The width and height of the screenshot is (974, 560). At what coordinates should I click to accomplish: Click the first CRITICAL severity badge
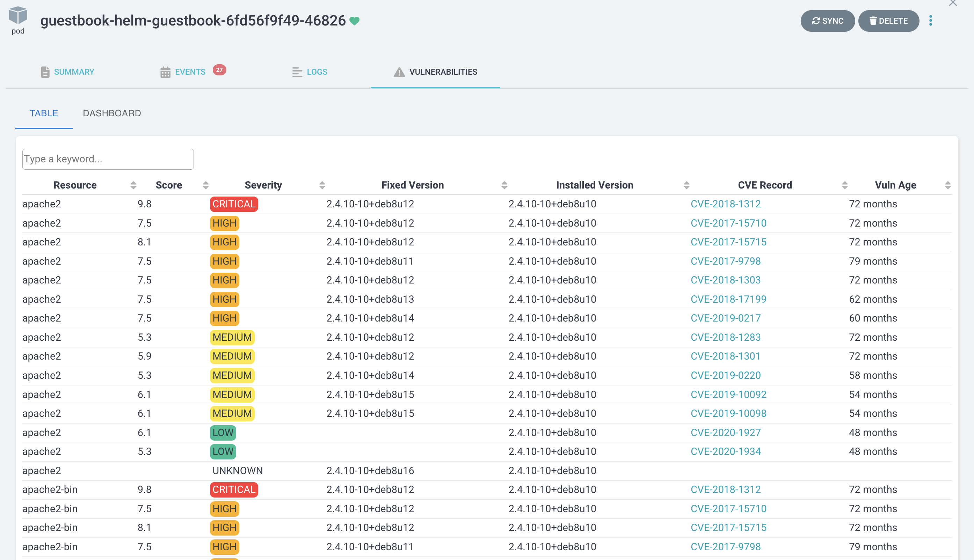click(234, 204)
